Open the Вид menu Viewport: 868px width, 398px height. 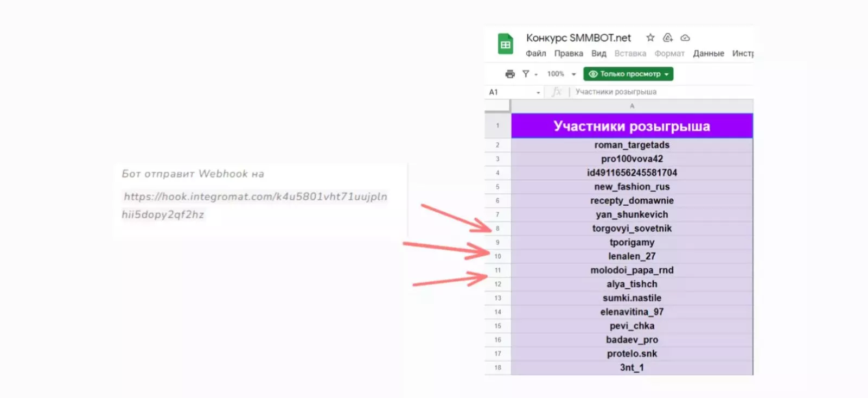(598, 53)
